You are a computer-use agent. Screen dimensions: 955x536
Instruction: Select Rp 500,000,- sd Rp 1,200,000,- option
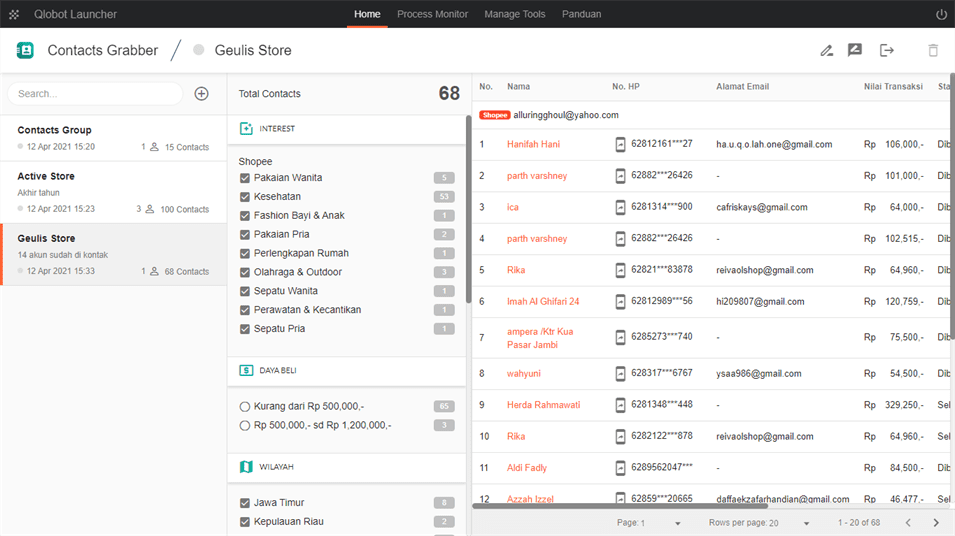pyautogui.click(x=245, y=425)
